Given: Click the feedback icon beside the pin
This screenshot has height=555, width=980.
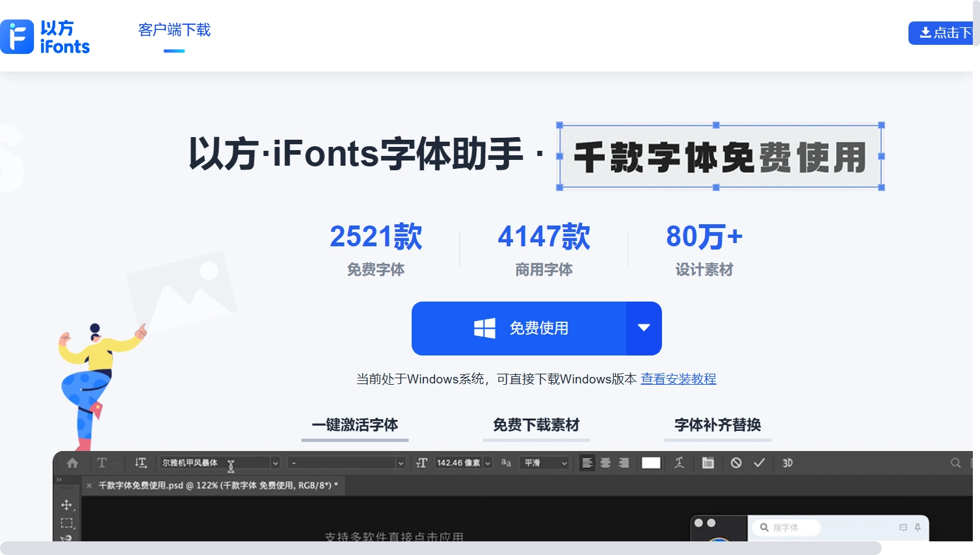Looking at the screenshot, I should tap(903, 527).
